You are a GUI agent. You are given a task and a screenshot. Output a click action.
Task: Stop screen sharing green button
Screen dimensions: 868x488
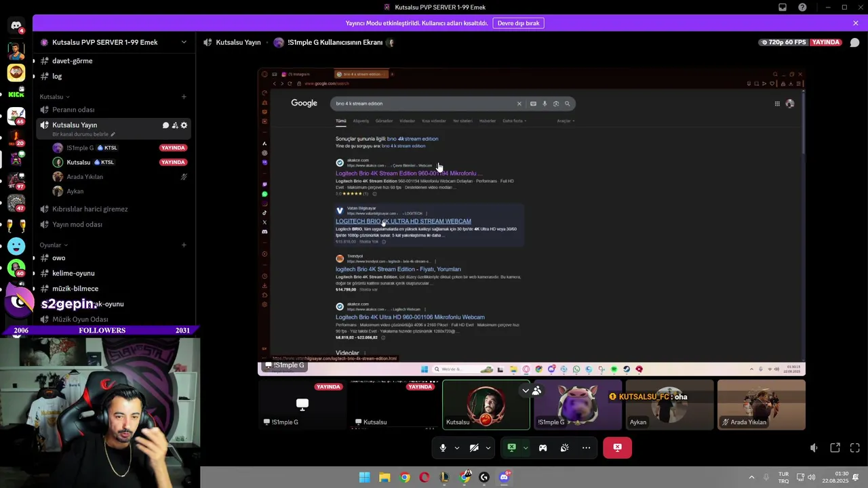[x=511, y=447]
